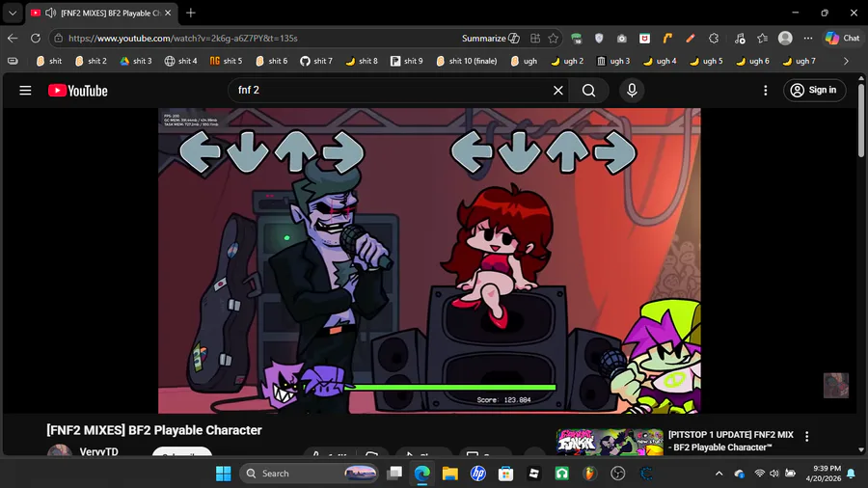Open the 9:39 PM clock and calendar
Viewport: 868px width, 488px height.
[824, 474]
